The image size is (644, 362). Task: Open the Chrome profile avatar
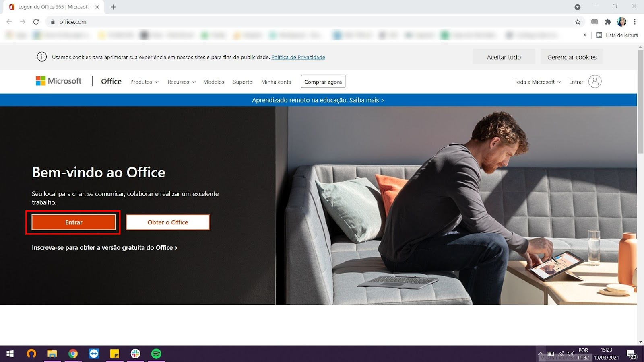click(x=622, y=22)
